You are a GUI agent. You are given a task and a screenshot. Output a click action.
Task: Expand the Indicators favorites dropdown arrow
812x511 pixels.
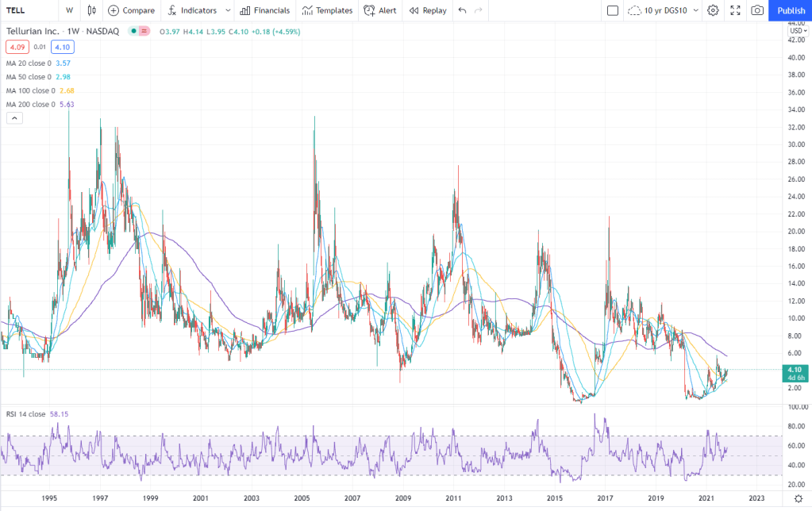228,10
